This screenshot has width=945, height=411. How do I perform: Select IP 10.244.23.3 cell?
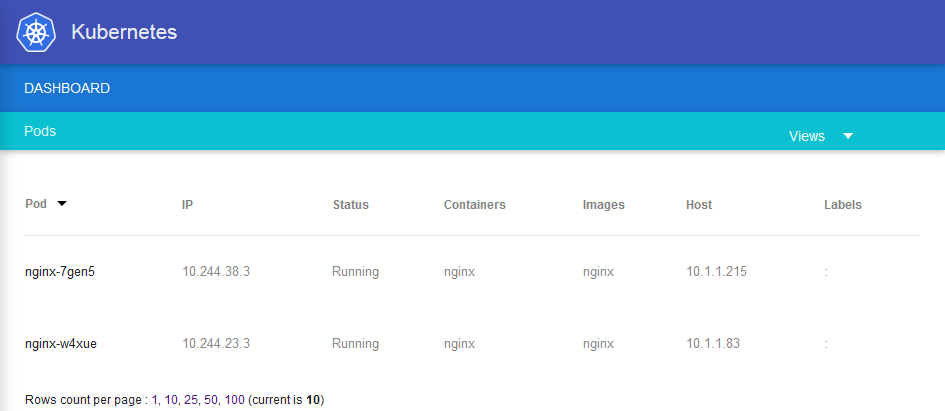(216, 344)
